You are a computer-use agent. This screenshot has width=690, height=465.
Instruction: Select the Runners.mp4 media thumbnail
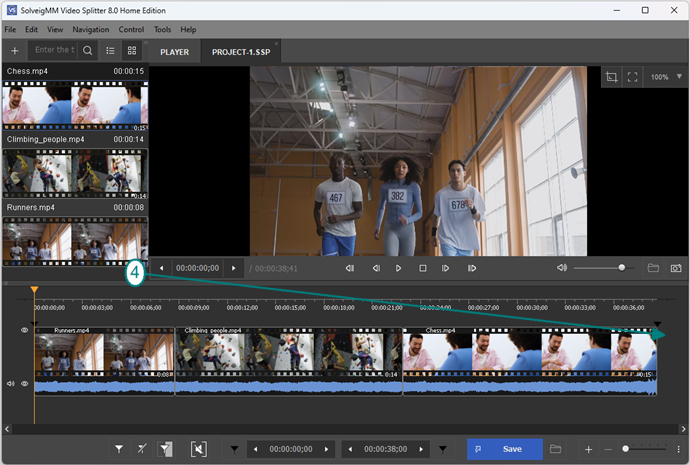pos(75,241)
